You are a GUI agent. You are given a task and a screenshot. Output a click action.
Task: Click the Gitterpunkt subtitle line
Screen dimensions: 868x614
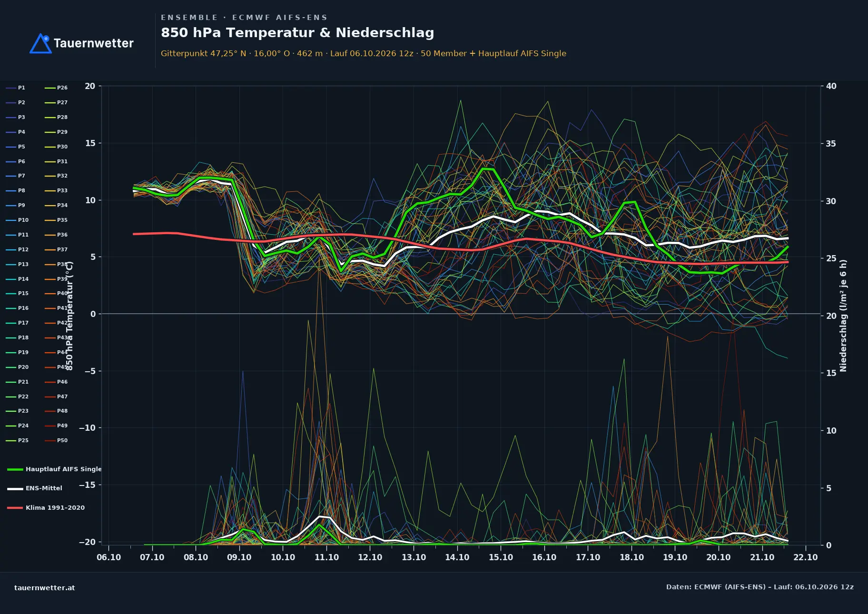(364, 53)
